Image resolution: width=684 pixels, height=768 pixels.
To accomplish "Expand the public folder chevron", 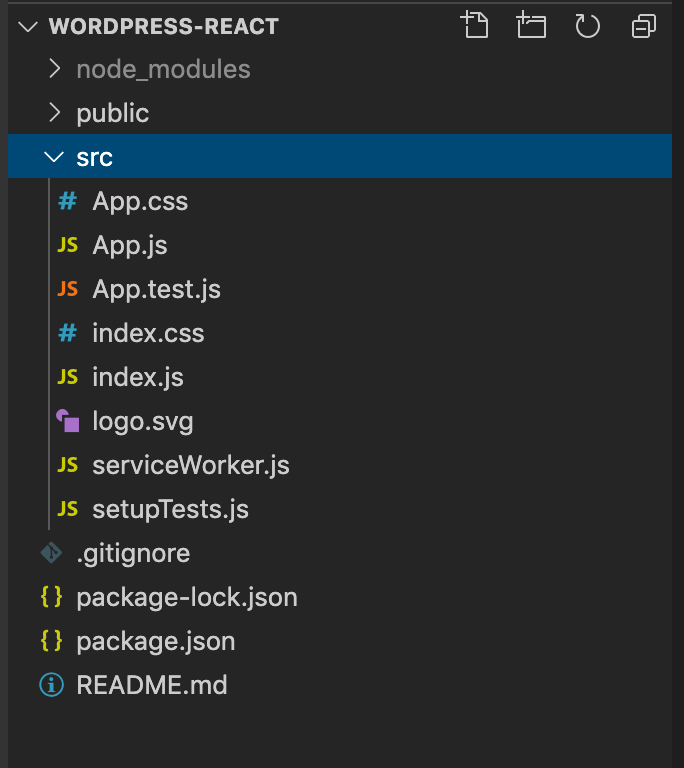I will [x=55, y=113].
